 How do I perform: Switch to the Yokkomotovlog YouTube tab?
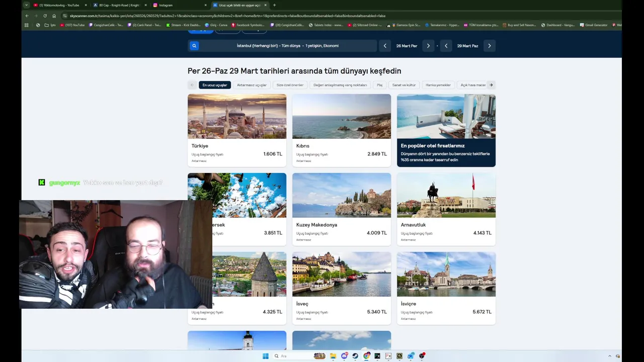pos(59,5)
